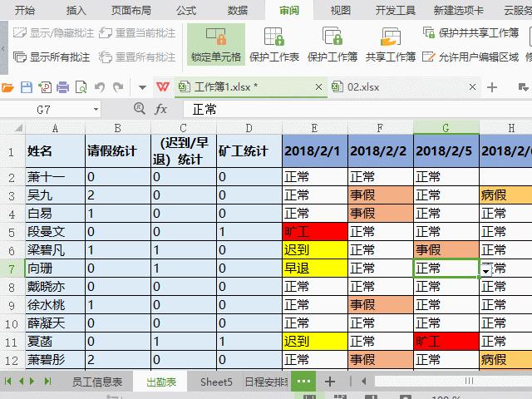Go to the previous sheet arrow

21,382
